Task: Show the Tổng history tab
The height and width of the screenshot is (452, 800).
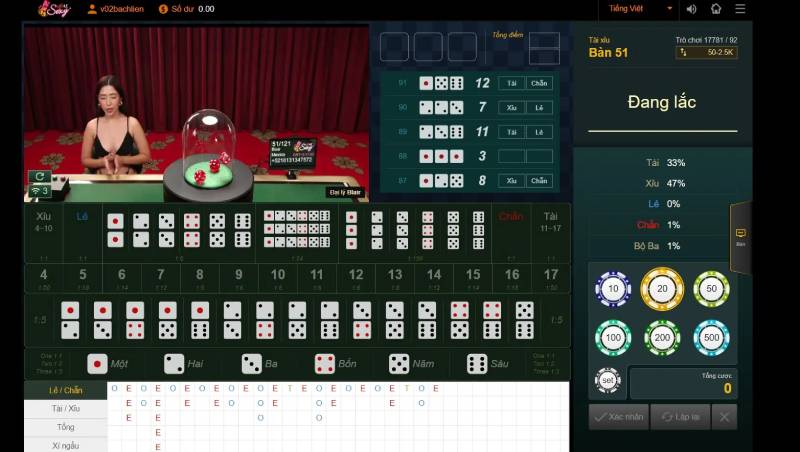Action: coord(66,427)
